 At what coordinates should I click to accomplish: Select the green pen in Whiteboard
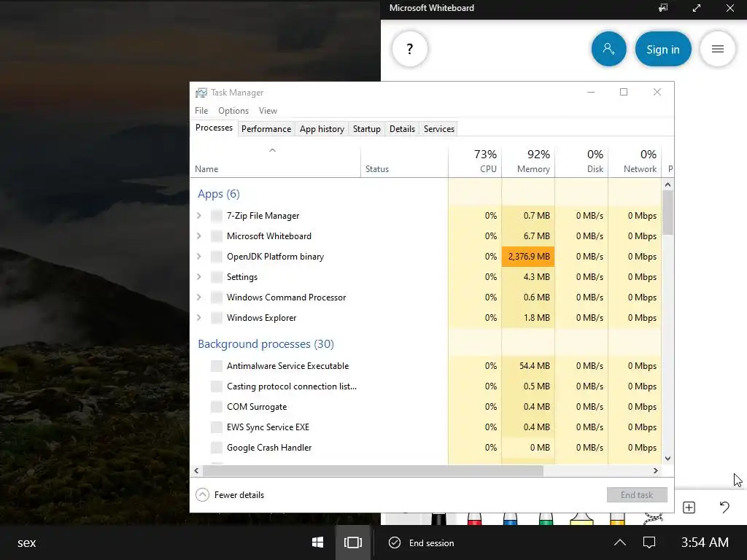(x=546, y=518)
